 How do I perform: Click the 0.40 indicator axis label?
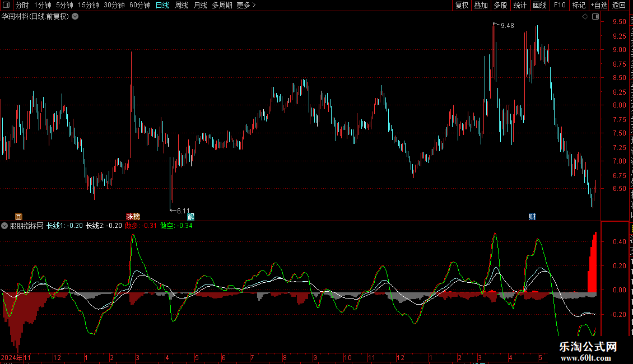619,242
